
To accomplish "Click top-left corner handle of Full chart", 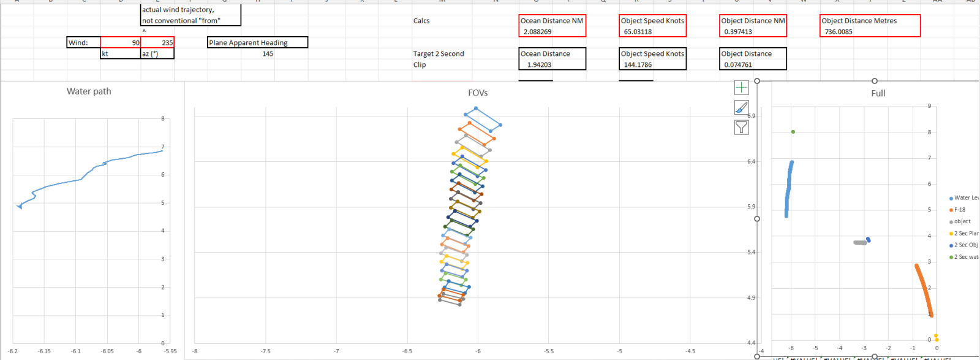I will click(757, 81).
